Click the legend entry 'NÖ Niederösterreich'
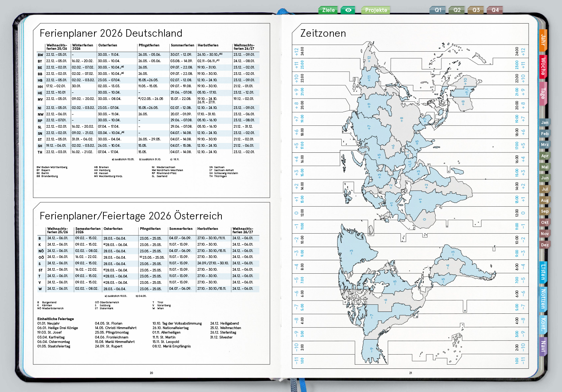The height and width of the screenshot is (392, 562). (51, 309)
